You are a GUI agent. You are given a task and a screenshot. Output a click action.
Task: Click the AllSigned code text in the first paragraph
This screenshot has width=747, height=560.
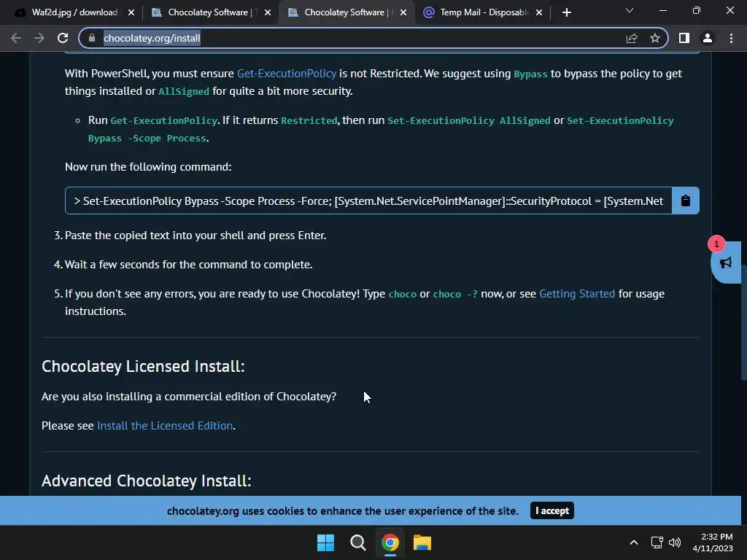coord(184,91)
